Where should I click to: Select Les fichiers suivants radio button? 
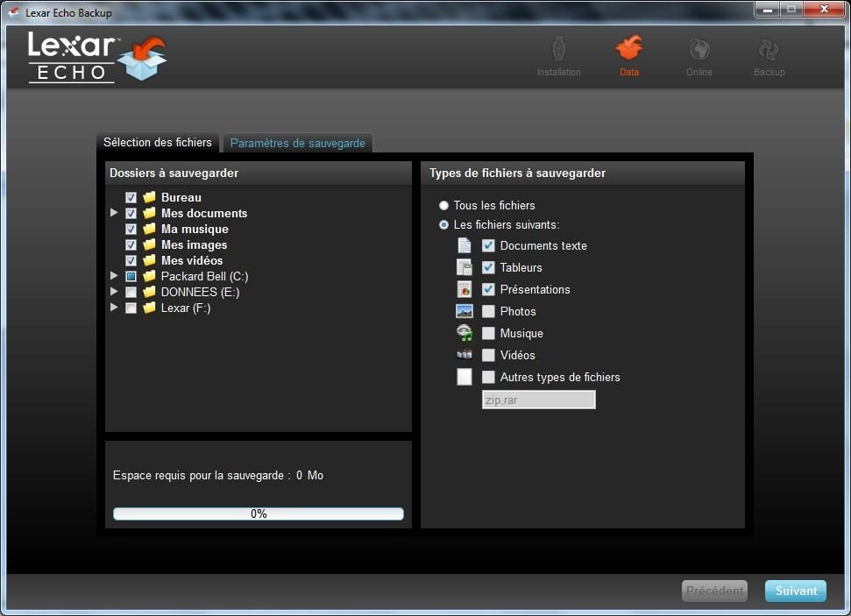click(443, 224)
